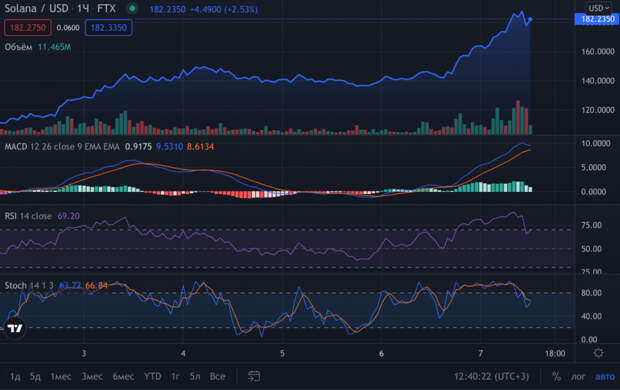620x390 pixels.
Task: Open chart settings gear icon
Action: [x=598, y=353]
